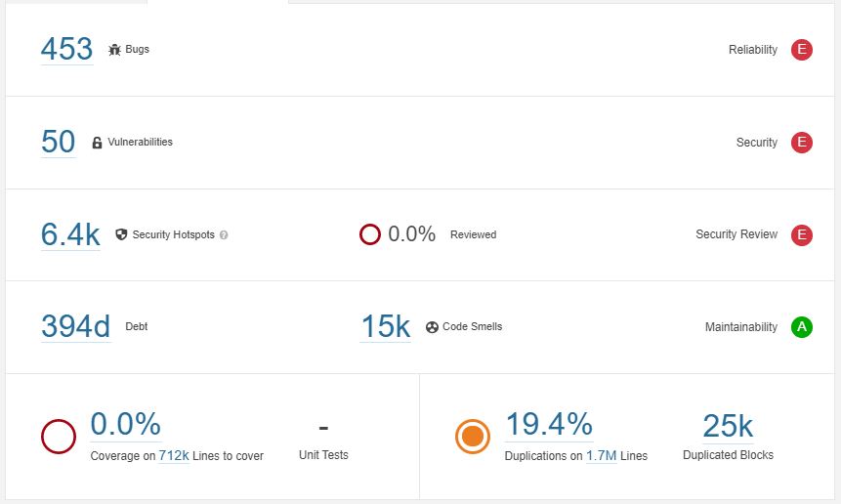Open the 15k code smells link
841x504 pixels.
click(x=386, y=326)
